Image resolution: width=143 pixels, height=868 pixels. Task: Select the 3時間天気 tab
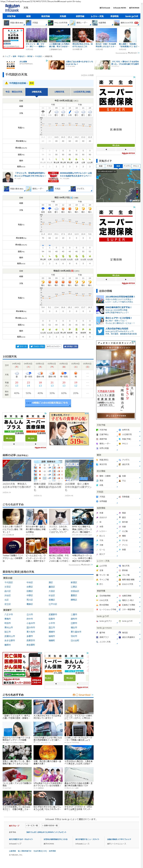(36, 92)
